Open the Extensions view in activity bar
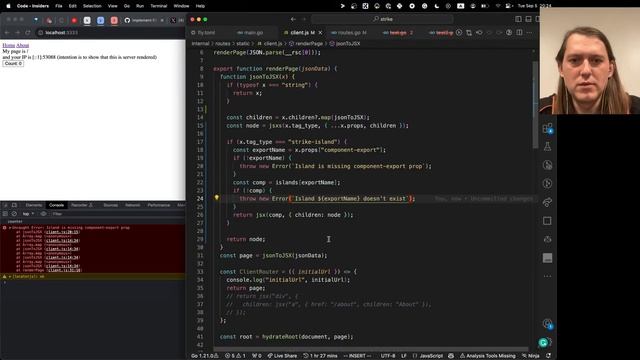This screenshot has height=360, width=640. pyautogui.click(x=547, y=129)
